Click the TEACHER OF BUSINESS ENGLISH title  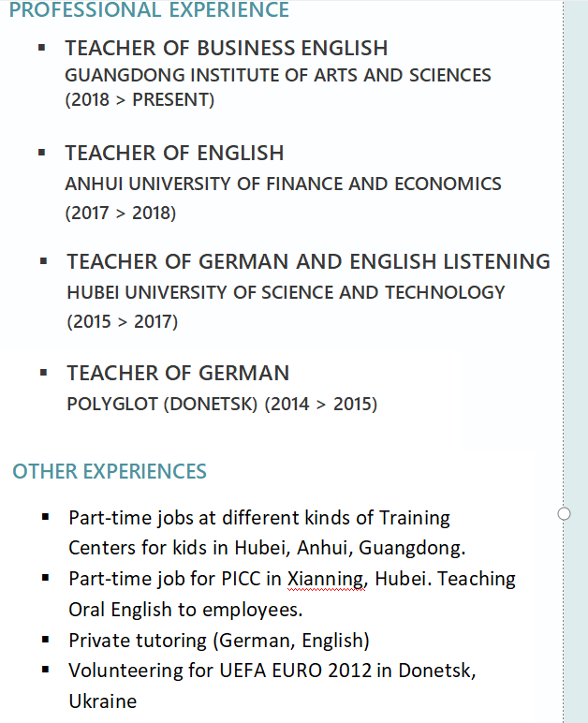[x=226, y=48]
